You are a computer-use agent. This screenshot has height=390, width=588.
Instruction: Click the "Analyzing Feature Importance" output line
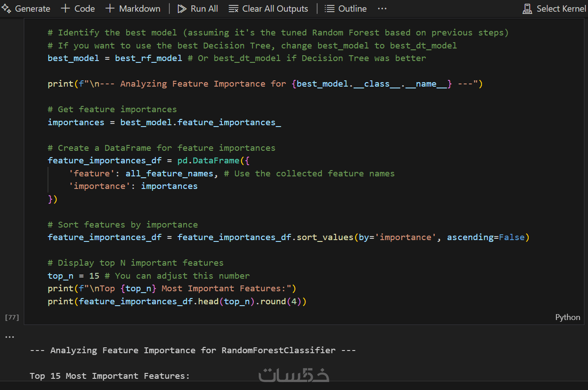tap(193, 350)
